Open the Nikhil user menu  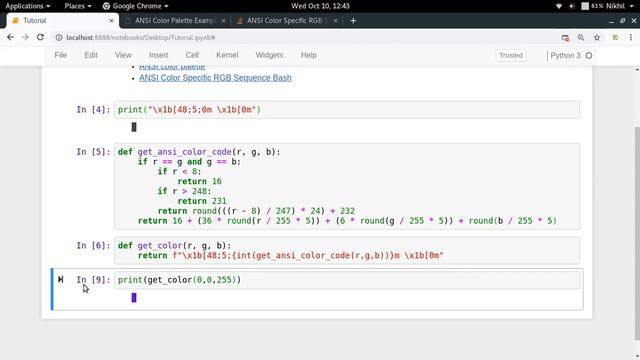point(620,6)
